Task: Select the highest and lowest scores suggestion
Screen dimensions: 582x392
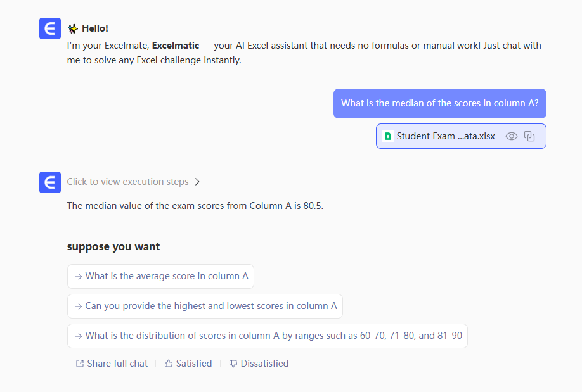Action: click(205, 306)
